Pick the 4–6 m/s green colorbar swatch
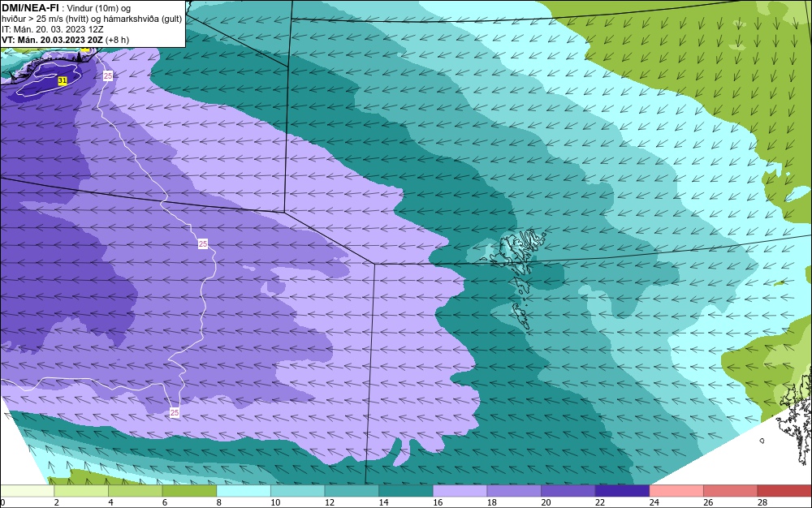The image size is (812, 508). [135, 491]
